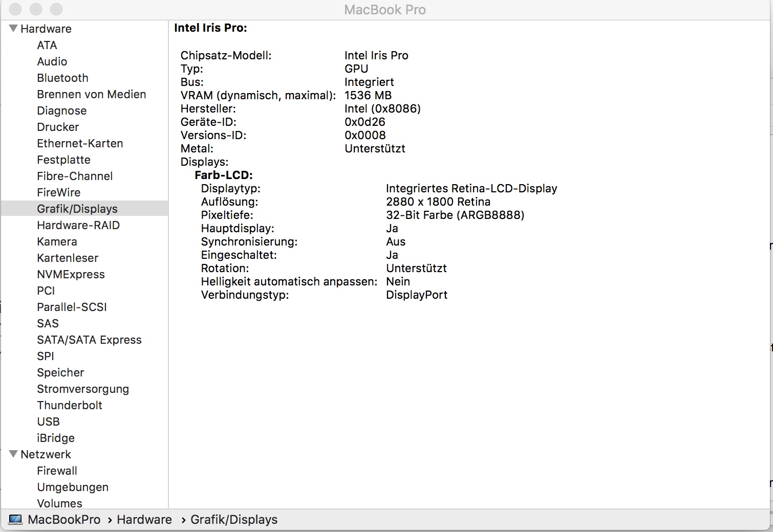Click the GPU type value
Screen dimensions: 773x532
[356, 69]
